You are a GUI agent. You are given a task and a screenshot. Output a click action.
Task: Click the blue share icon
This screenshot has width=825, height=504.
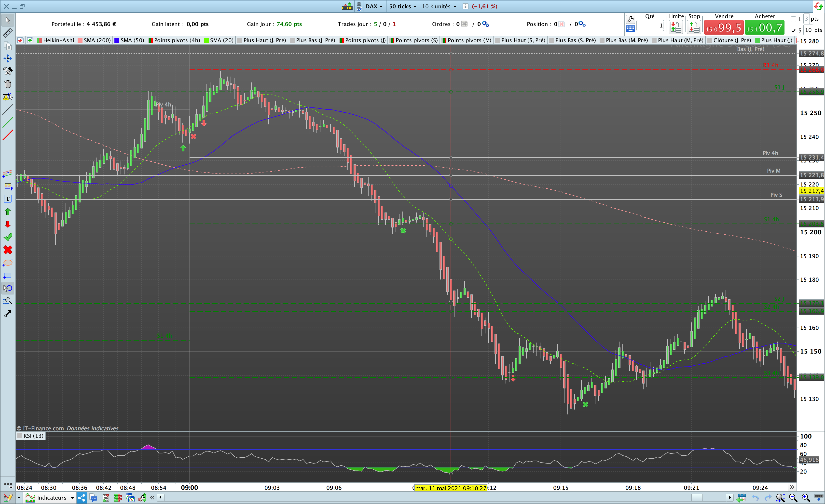(81, 498)
